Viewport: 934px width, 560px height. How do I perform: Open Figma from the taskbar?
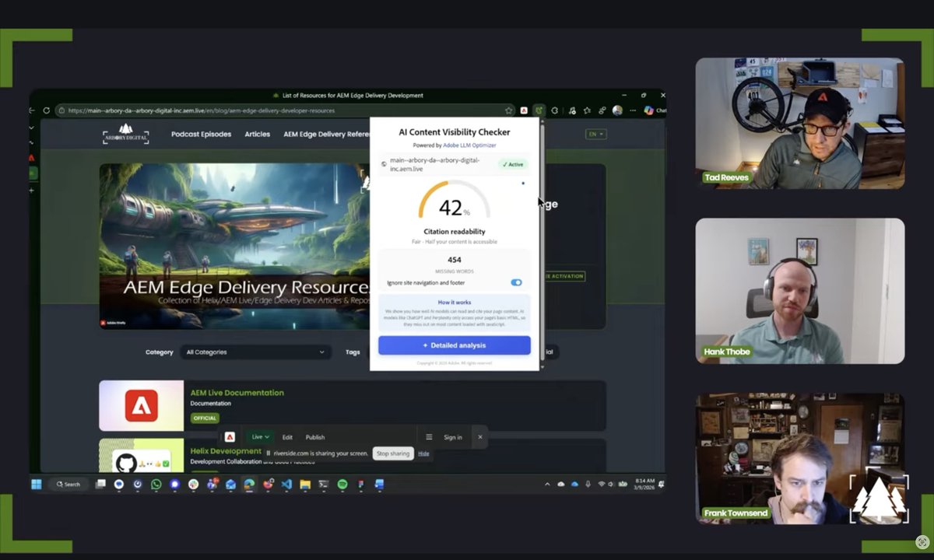pos(361,484)
